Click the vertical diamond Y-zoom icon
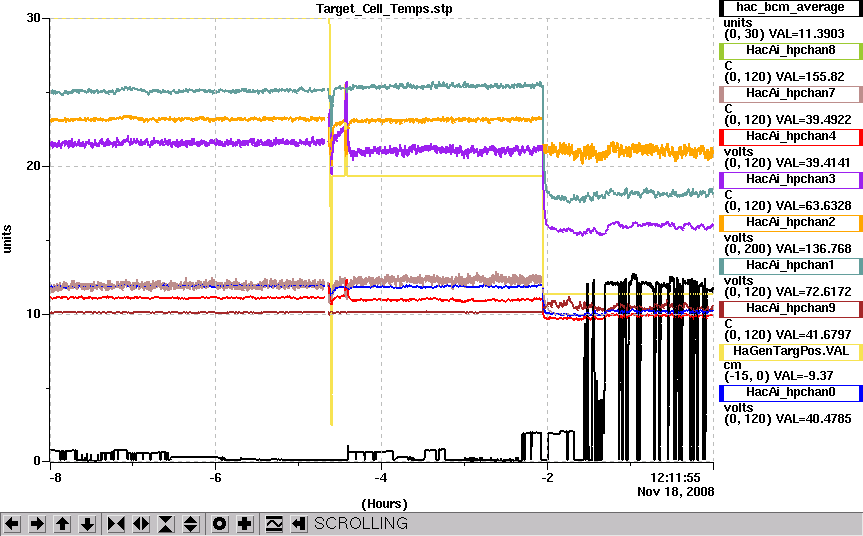 [x=190, y=523]
